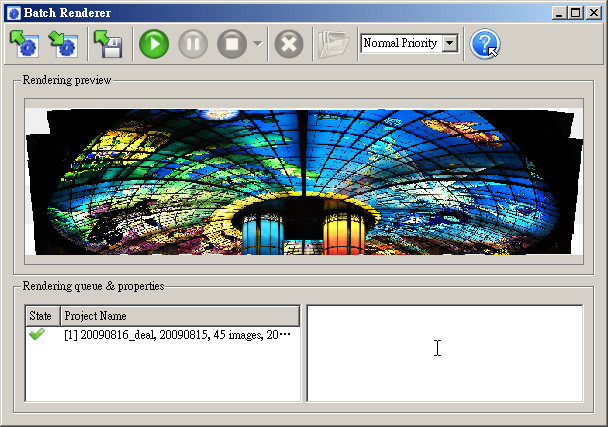Pause rendering with the pause button

click(x=193, y=44)
